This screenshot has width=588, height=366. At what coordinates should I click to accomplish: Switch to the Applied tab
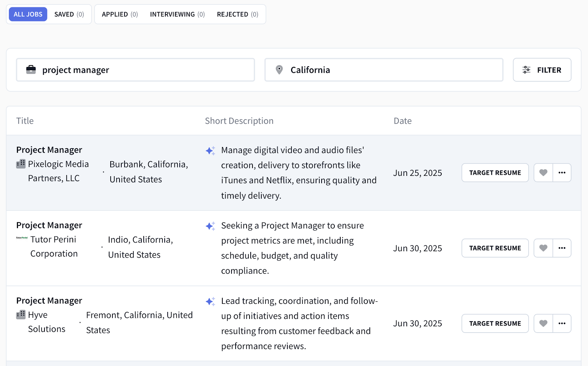coord(120,14)
